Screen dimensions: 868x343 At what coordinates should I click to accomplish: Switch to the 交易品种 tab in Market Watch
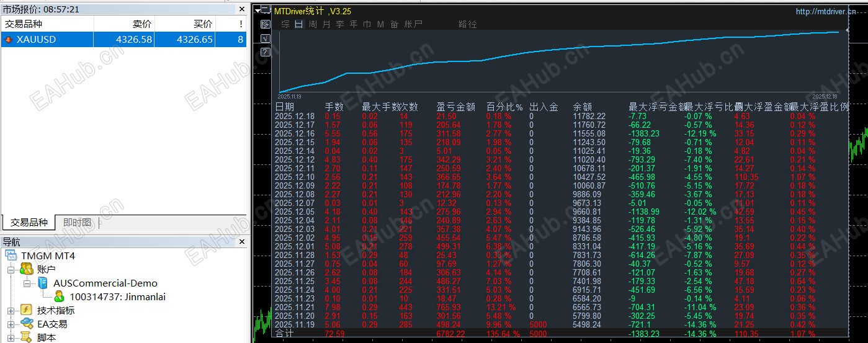(x=29, y=222)
